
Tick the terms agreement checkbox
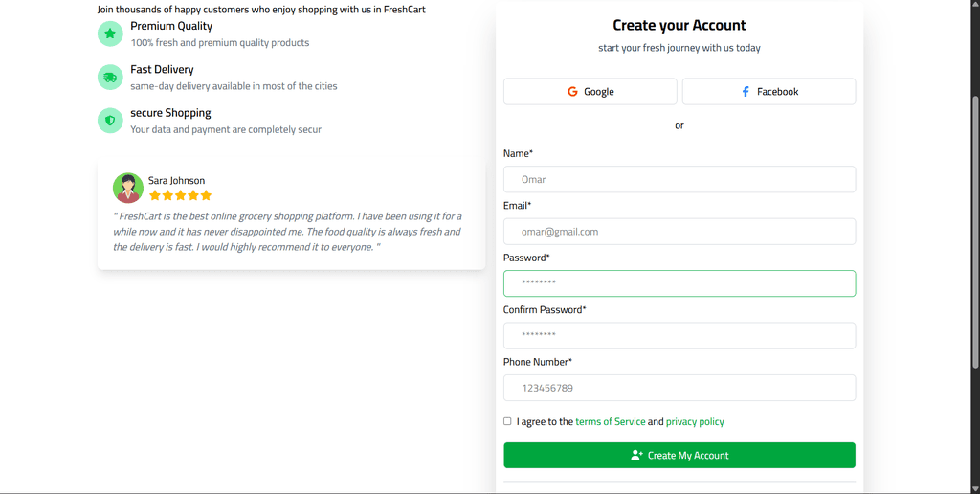507,421
